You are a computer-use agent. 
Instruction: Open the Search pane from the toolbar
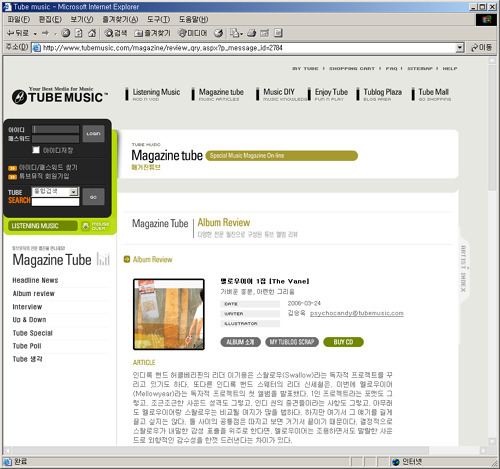click(115, 33)
